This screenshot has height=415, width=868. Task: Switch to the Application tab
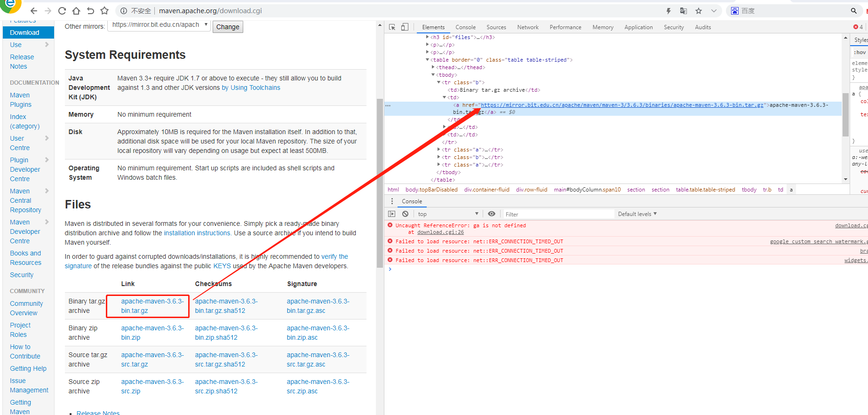pyautogui.click(x=638, y=27)
